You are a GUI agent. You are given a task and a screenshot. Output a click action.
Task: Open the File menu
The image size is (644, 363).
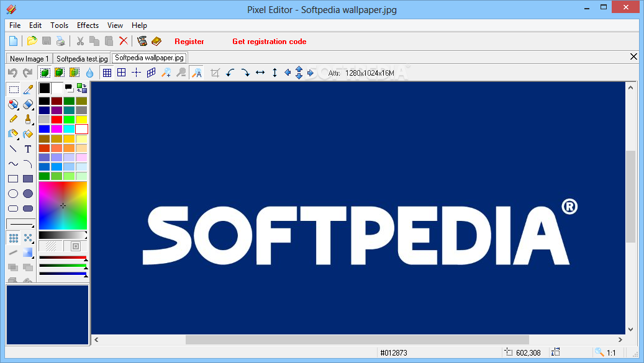[15, 25]
